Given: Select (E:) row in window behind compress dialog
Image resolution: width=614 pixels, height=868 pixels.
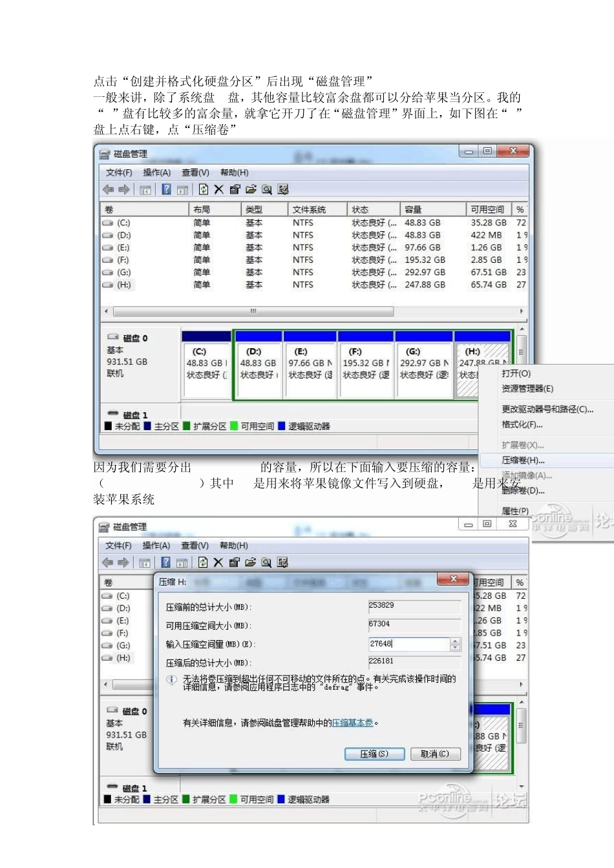Looking at the screenshot, I should (x=123, y=621).
